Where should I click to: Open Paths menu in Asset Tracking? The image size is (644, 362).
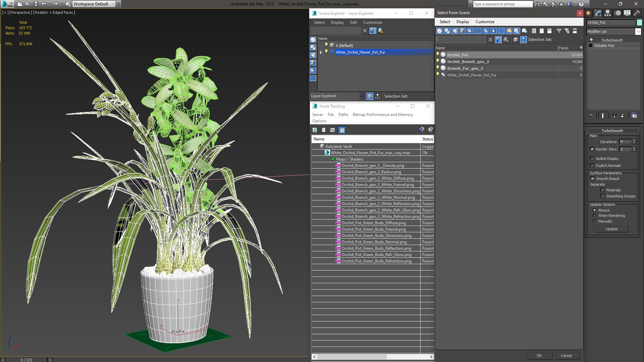343,115
